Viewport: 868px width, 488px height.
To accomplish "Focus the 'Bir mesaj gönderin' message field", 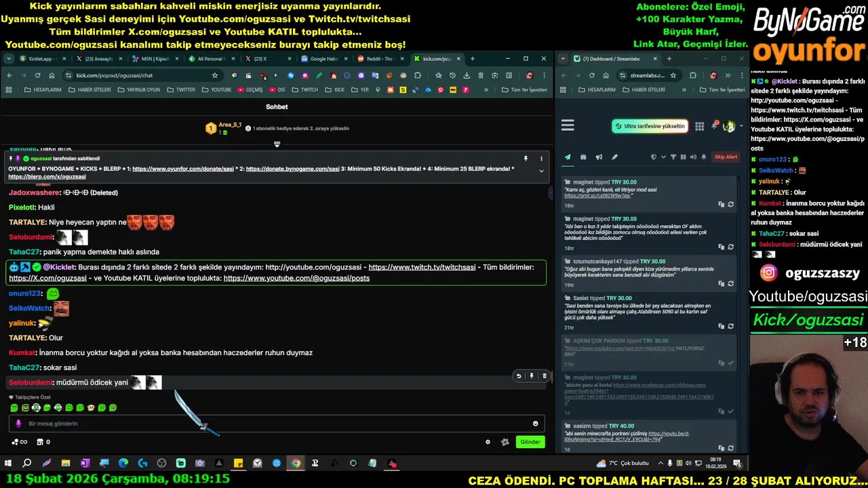I will click(x=277, y=424).
